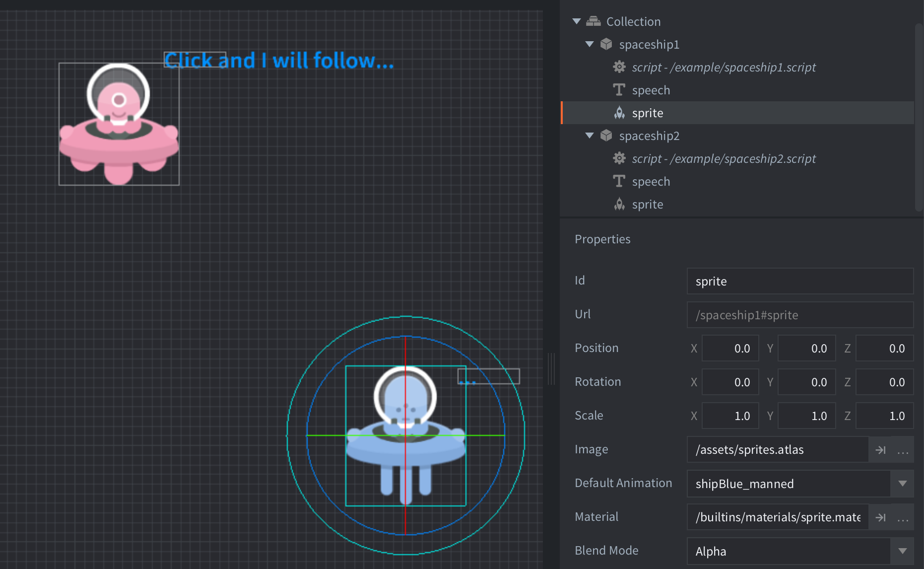The height and width of the screenshot is (569, 924).
Task: Click the spaceship1 game object cube icon
Action: click(x=606, y=44)
